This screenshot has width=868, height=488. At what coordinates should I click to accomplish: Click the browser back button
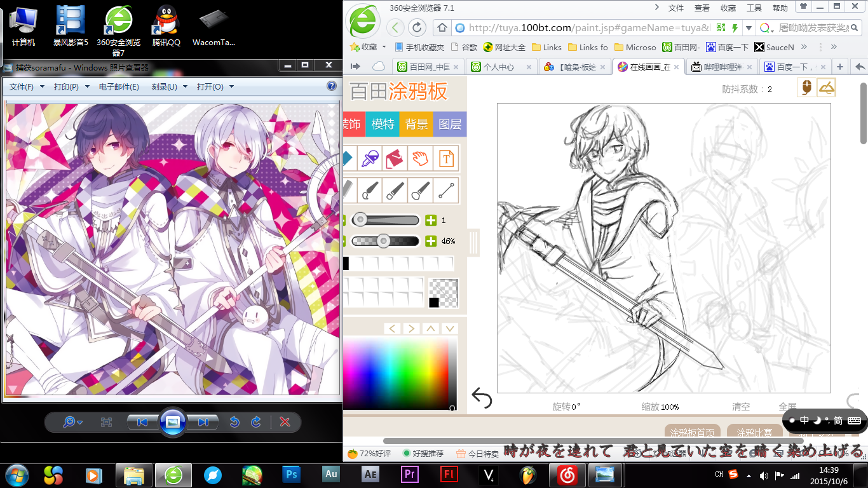point(395,27)
